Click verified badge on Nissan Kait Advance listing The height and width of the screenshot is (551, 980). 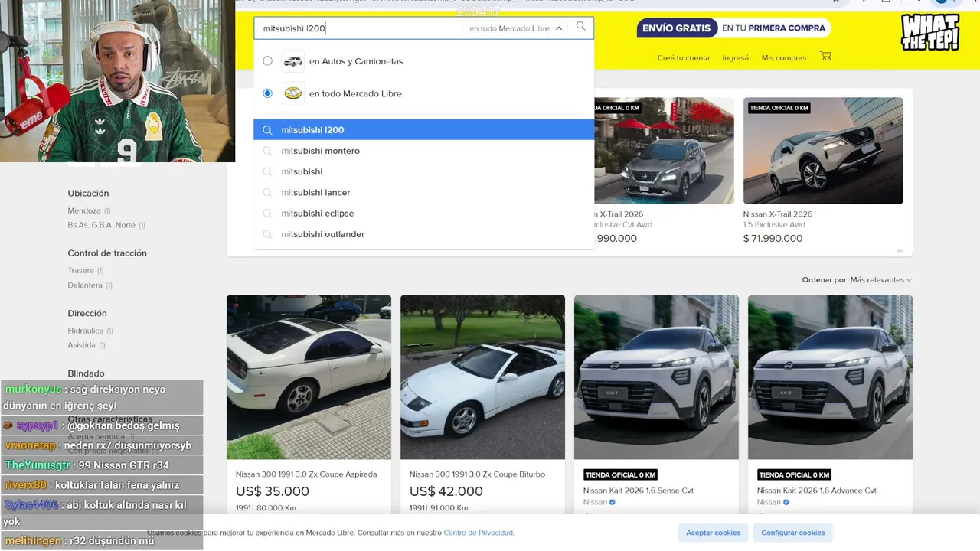click(x=786, y=503)
